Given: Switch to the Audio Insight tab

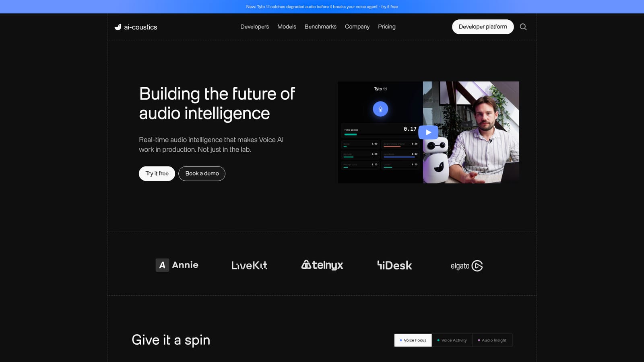Looking at the screenshot, I should pos(492,340).
